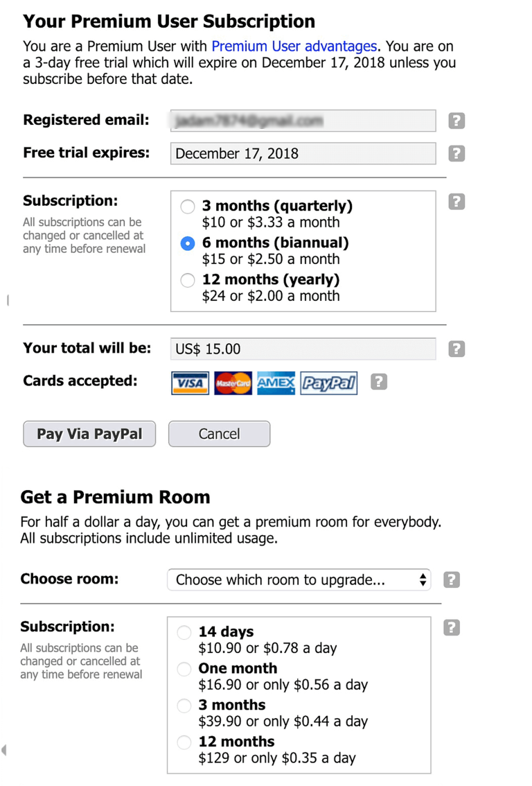This screenshot has width=532, height=786.
Task: Select 3 months quarterly subscription
Action: coord(188,207)
